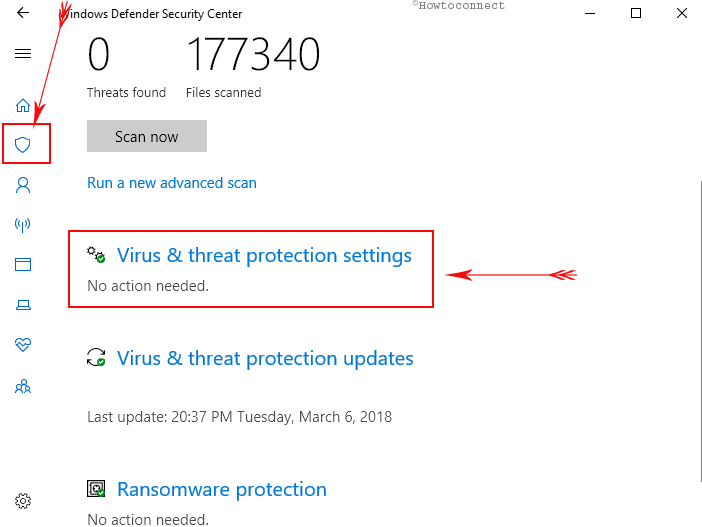Open Virus & threat protection settings

pos(264,255)
